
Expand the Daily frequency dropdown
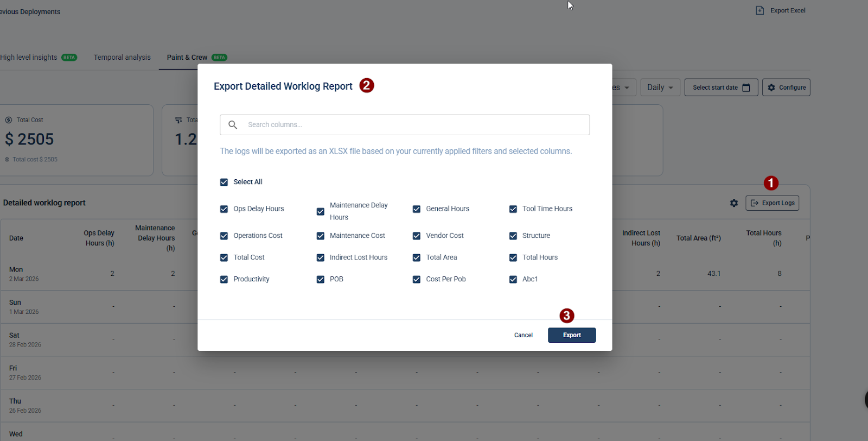(660, 87)
